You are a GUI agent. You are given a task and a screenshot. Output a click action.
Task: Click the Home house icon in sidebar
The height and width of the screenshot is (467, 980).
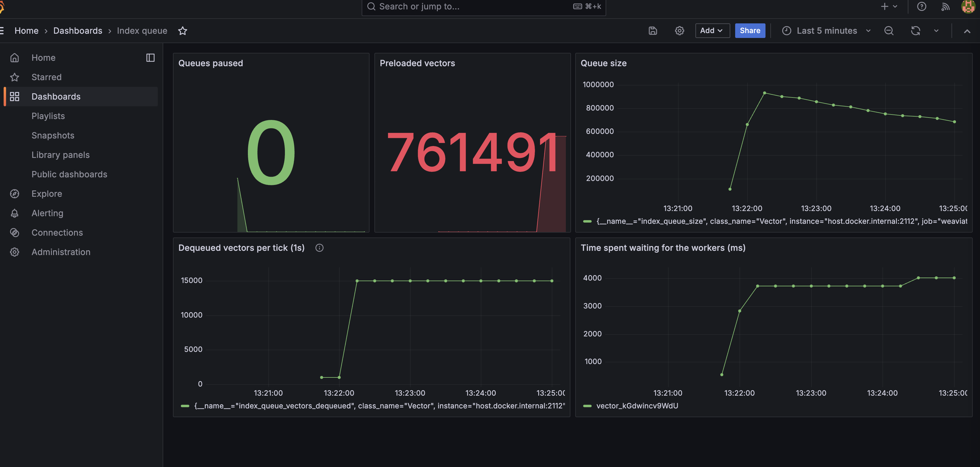coord(15,57)
